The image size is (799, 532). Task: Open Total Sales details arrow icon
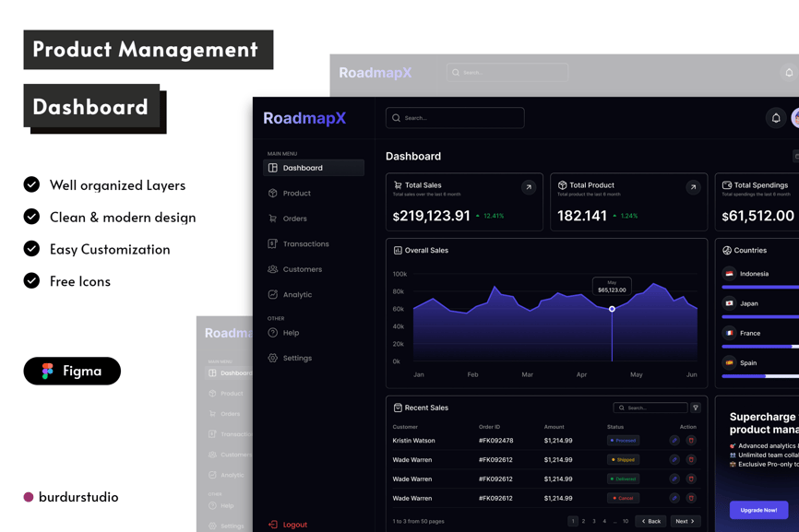click(529, 187)
